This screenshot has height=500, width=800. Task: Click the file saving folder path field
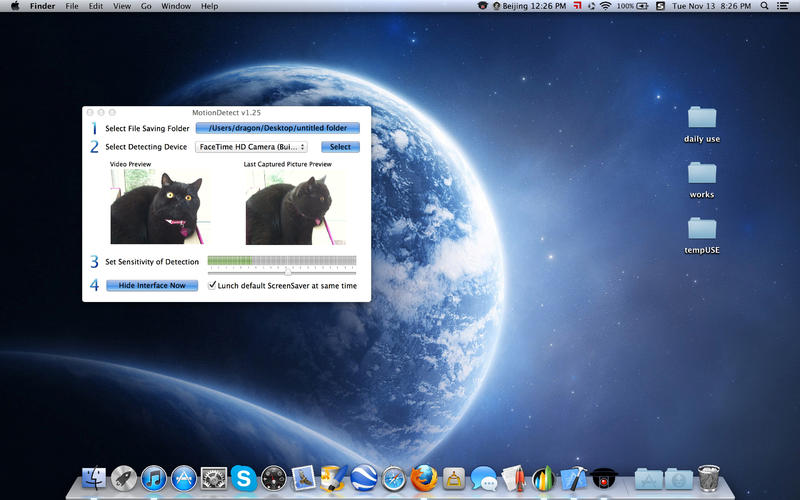278,128
